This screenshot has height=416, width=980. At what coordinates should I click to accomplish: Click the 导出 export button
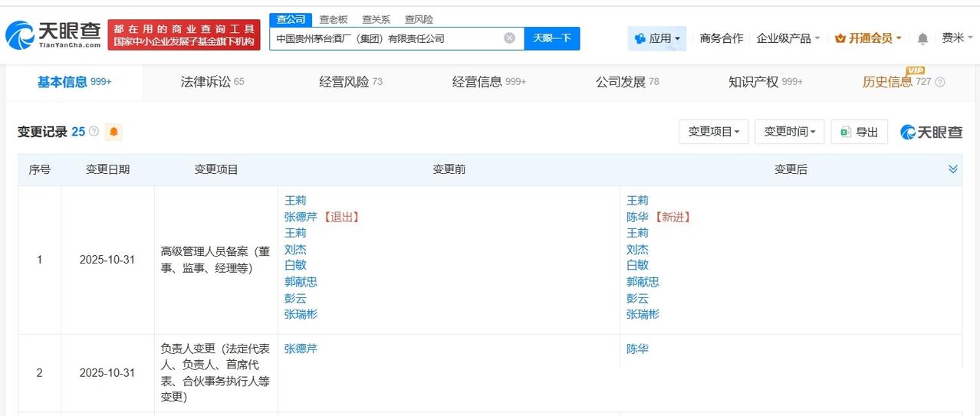(860, 132)
